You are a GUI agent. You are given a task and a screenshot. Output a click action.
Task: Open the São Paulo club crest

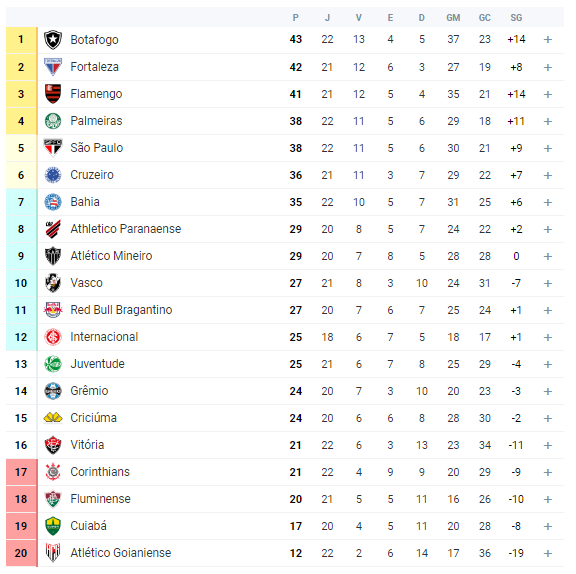point(53,148)
